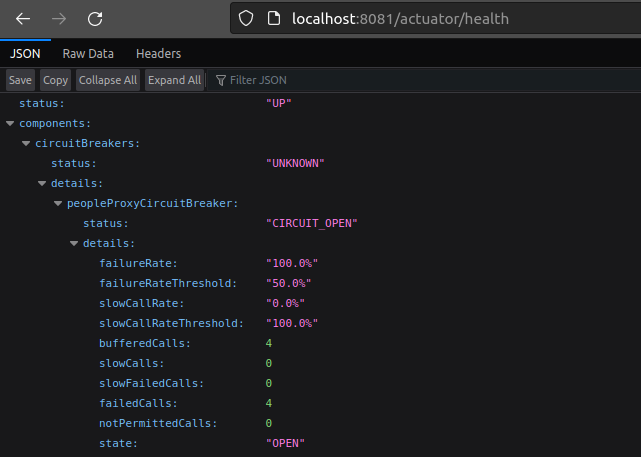Copy the JSON to clipboard

coord(56,80)
